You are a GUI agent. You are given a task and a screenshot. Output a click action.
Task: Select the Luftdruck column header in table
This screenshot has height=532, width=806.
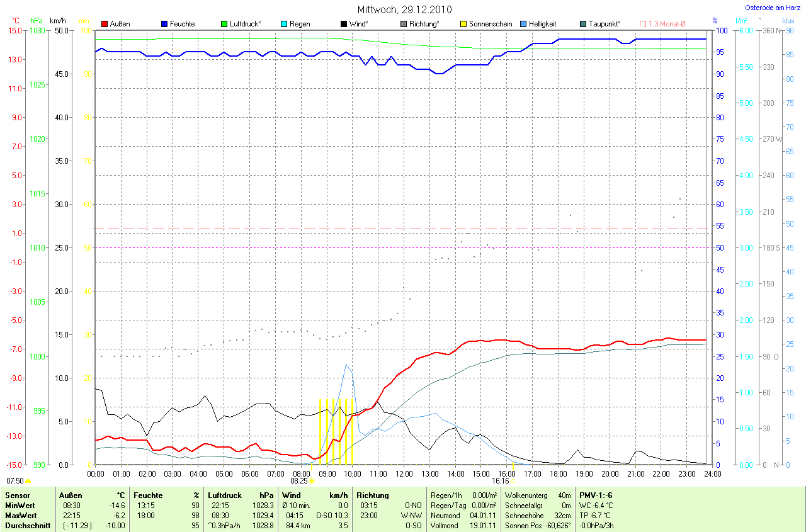click(225, 495)
